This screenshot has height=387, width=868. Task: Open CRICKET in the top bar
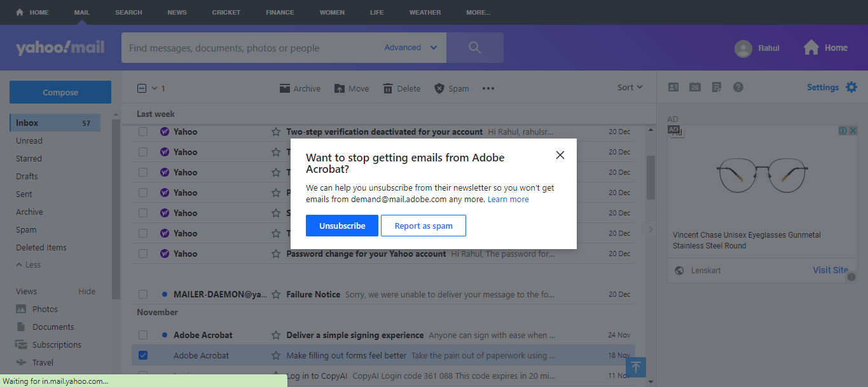[x=226, y=12]
